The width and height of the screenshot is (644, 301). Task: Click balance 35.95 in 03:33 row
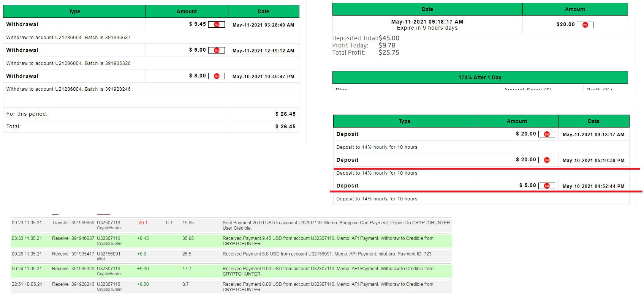click(x=188, y=238)
